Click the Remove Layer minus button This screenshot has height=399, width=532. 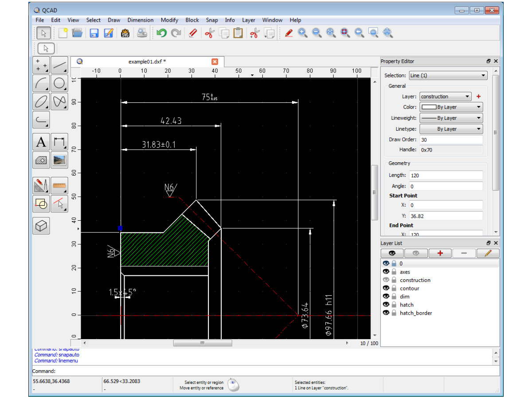(464, 253)
